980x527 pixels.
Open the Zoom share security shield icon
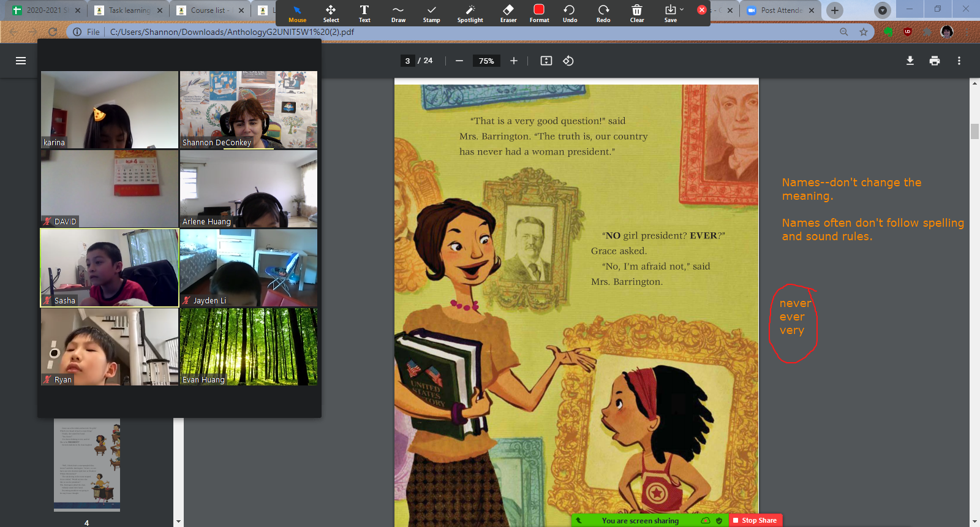click(719, 520)
